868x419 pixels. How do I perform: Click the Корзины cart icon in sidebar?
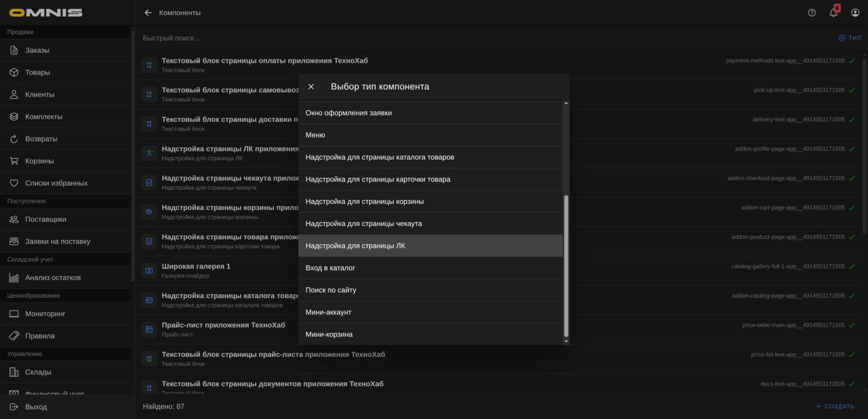tap(14, 161)
